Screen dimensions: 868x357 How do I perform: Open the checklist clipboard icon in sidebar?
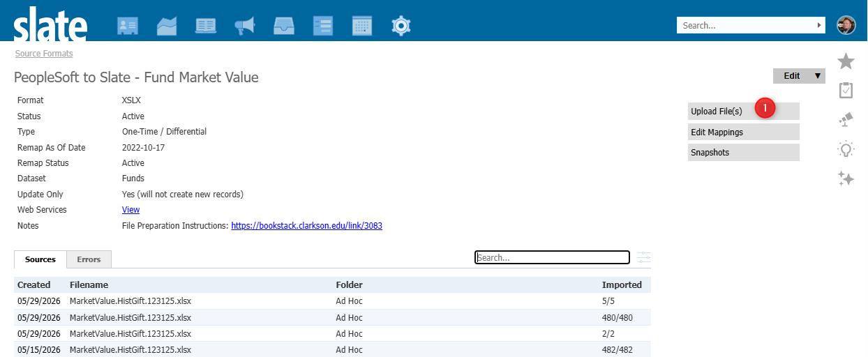846,91
